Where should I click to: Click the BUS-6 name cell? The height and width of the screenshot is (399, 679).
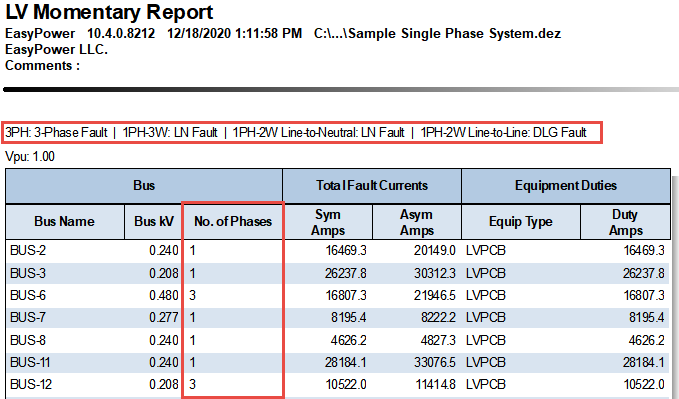coord(28,295)
